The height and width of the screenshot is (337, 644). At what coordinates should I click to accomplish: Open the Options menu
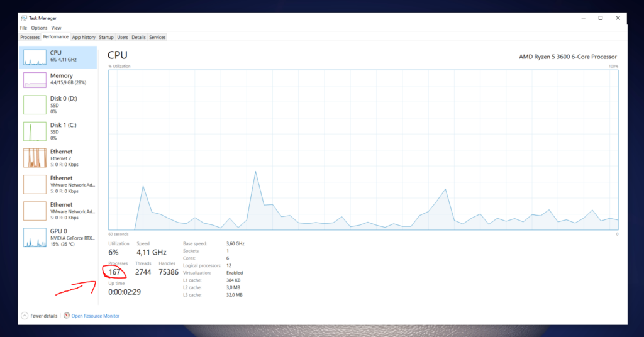click(x=39, y=28)
